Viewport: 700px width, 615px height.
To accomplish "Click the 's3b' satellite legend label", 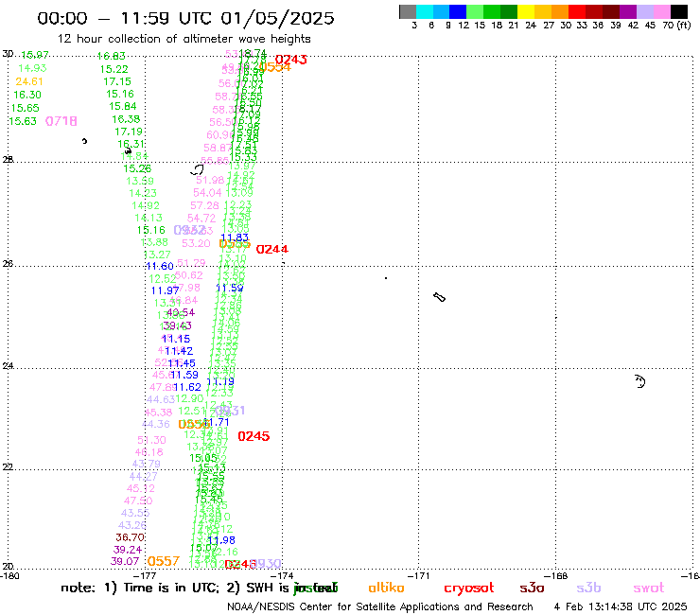I will click(588, 588).
